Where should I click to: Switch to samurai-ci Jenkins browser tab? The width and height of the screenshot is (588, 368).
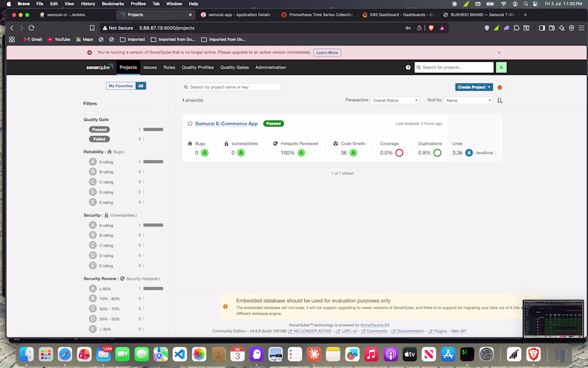(x=76, y=14)
